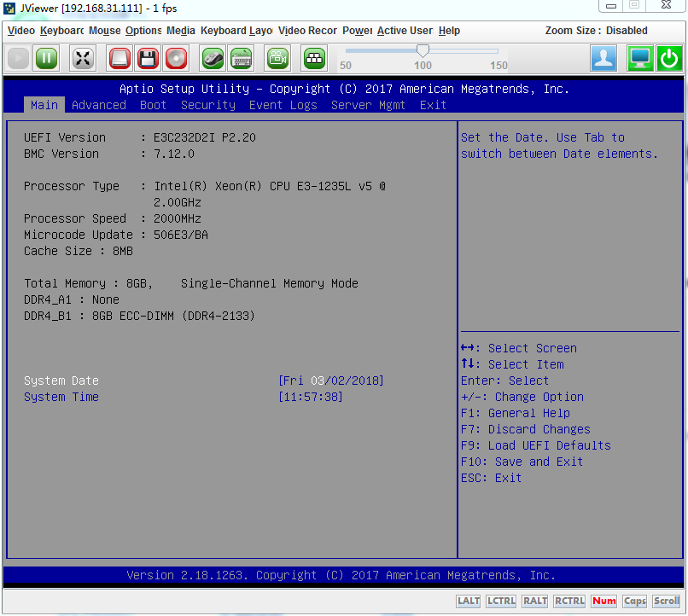Viewport: 688px width, 616px height.
Task: Open the soft keyboard icon
Action: (241, 58)
